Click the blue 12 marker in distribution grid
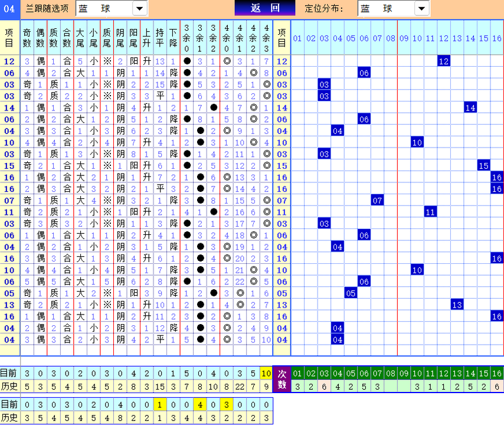This screenshot has height=425, width=504. (x=444, y=61)
